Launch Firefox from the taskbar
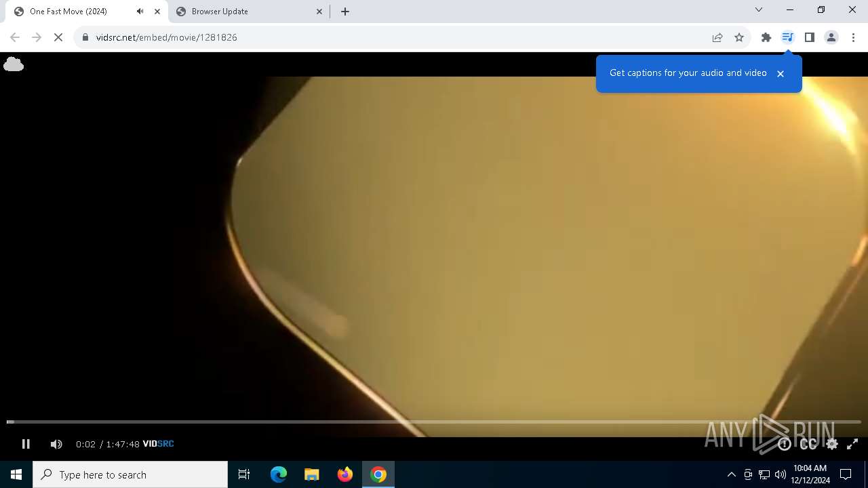Viewport: 868px width, 488px height. coord(345,474)
